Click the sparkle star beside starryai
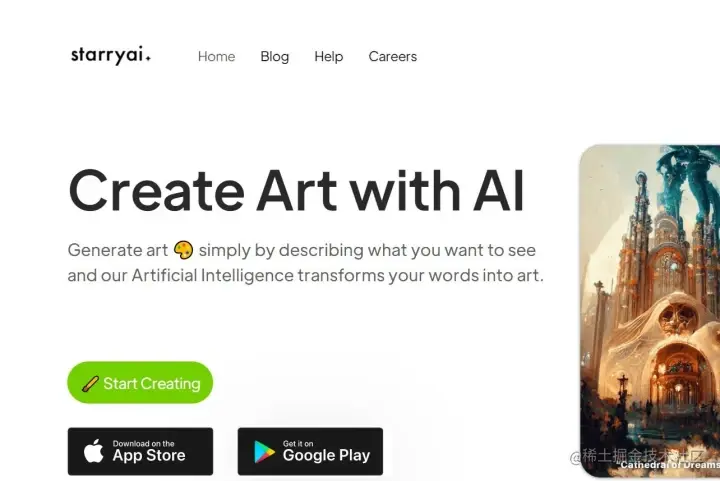Image resolution: width=720 pixels, height=481 pixels. (148, 58)
